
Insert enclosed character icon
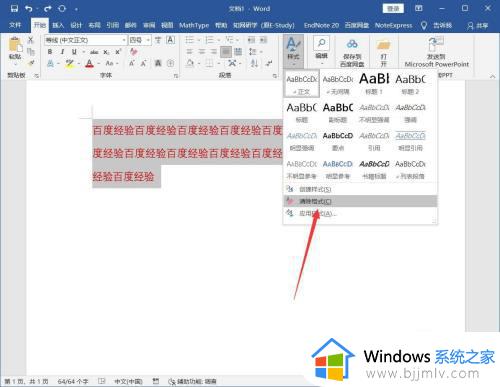pos(170,63)
